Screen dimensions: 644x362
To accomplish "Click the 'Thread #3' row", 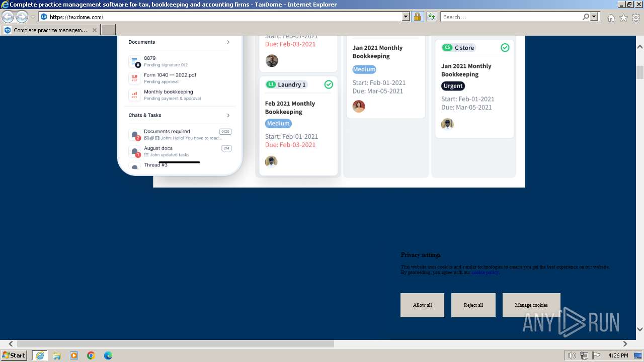I will (180, 165).
